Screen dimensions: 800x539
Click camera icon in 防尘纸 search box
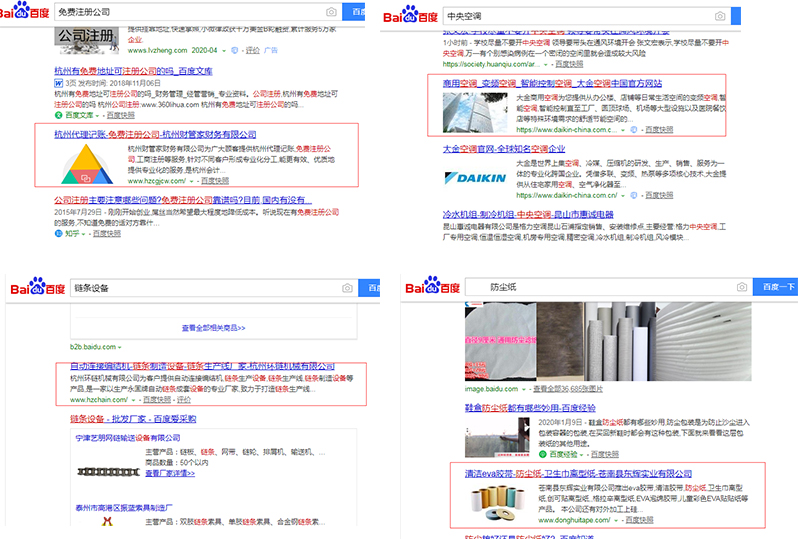tap(742, 287)
